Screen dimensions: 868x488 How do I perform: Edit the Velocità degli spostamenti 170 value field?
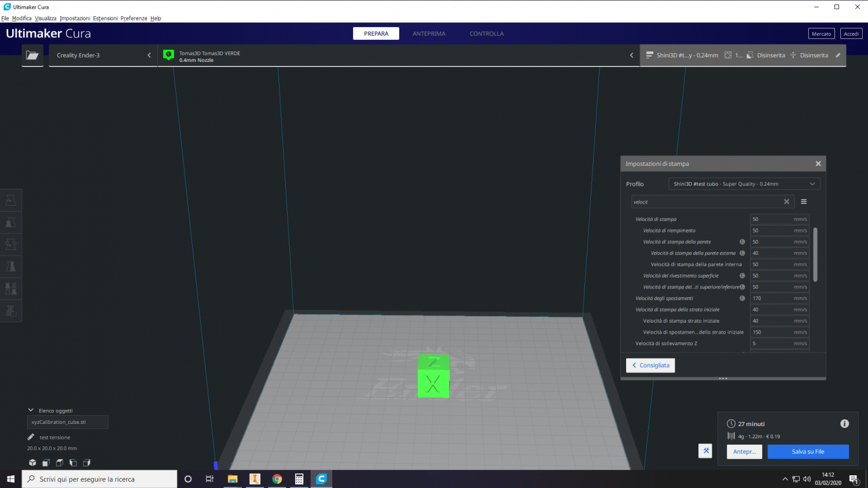779,298
